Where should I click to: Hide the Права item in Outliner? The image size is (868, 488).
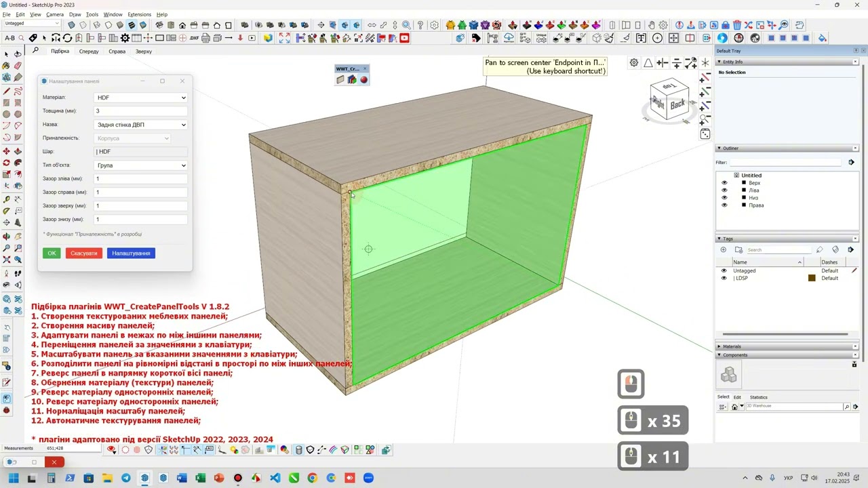click(x=724, y=205)
